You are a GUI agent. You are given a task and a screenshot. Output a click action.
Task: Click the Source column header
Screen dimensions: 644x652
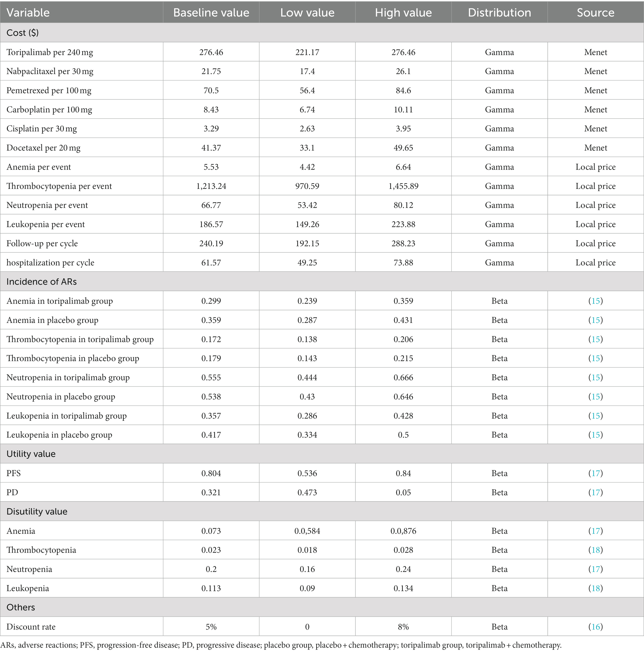click(x=596, y=12)
